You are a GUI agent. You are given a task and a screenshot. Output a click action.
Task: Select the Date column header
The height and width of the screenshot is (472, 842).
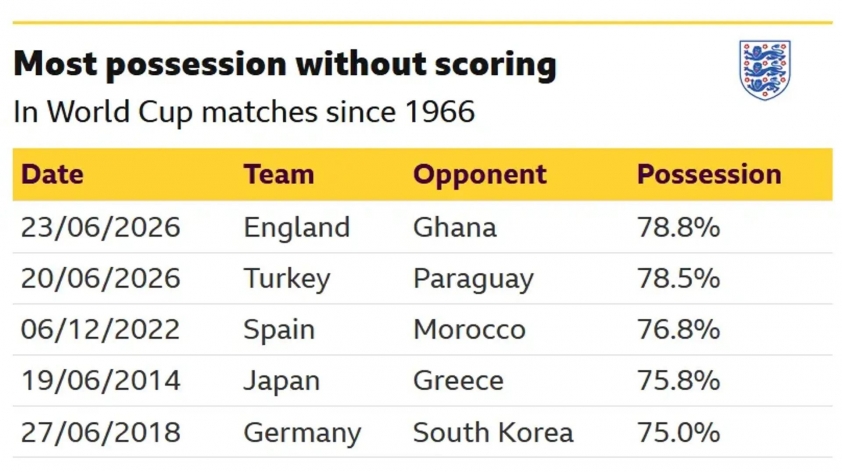point(52,175)
